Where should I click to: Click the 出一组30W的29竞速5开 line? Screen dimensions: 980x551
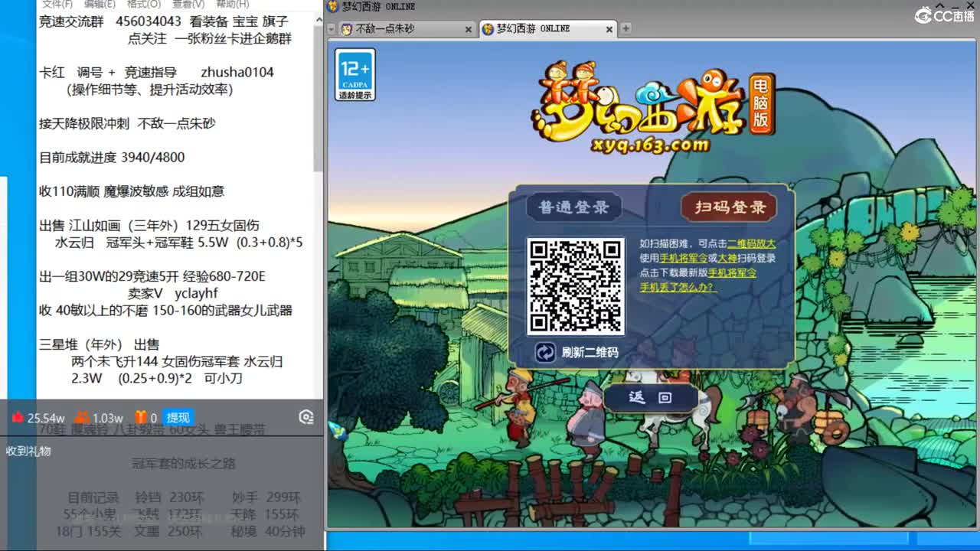(152, 275)
